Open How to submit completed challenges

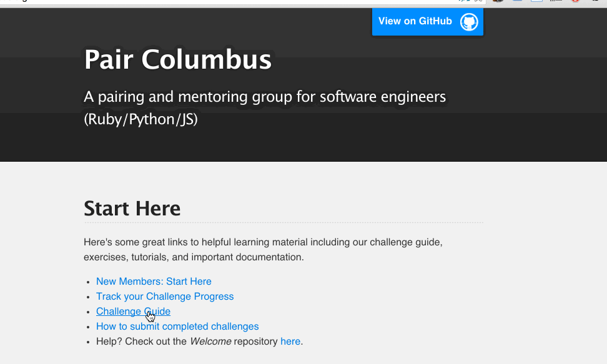click(x=177, y=327)
